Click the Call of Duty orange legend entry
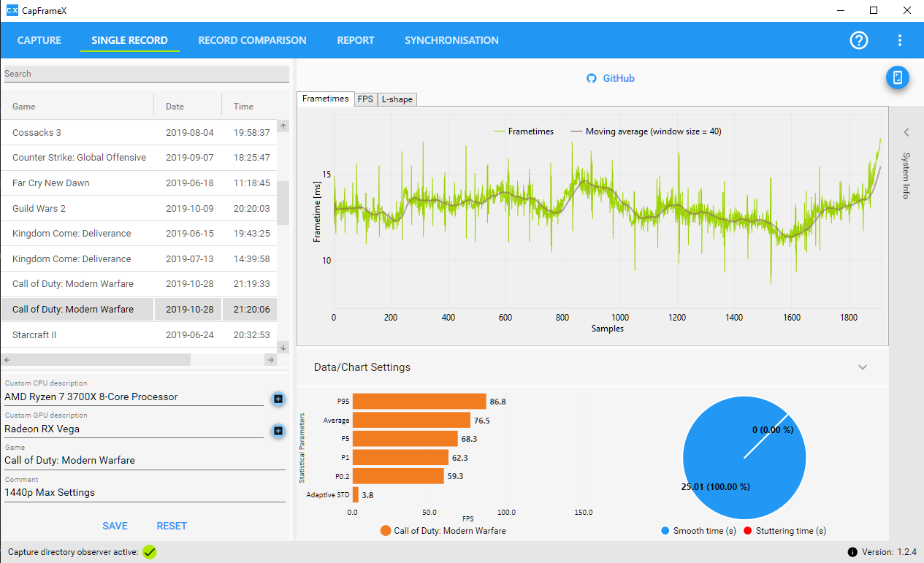 coord(443,531)
